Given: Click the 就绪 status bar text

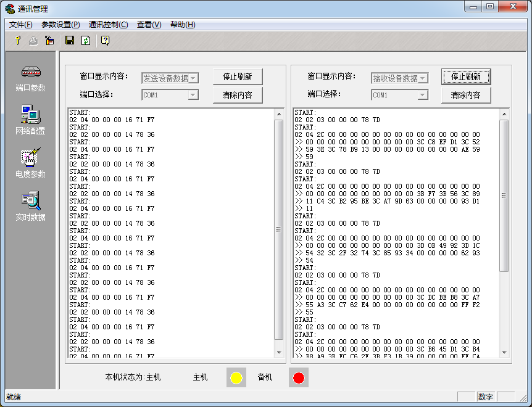Looking at the screenshot, I should point(14,397).
